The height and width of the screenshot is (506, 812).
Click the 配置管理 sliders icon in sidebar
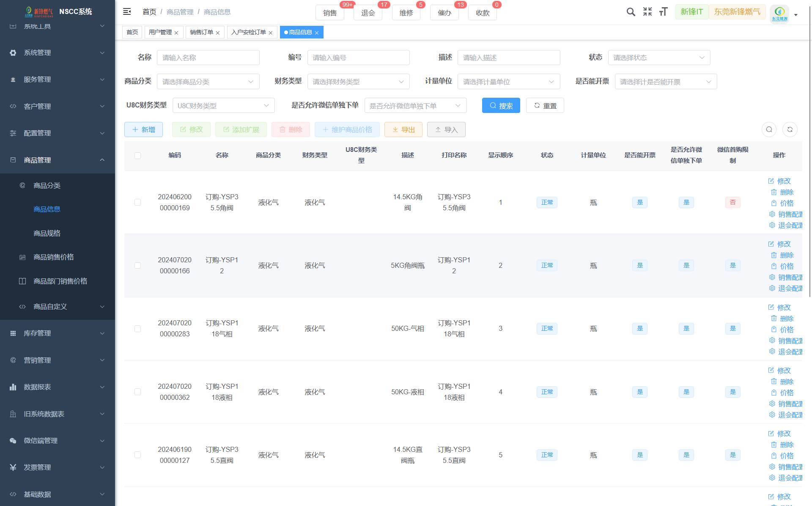tap(13, 133)
